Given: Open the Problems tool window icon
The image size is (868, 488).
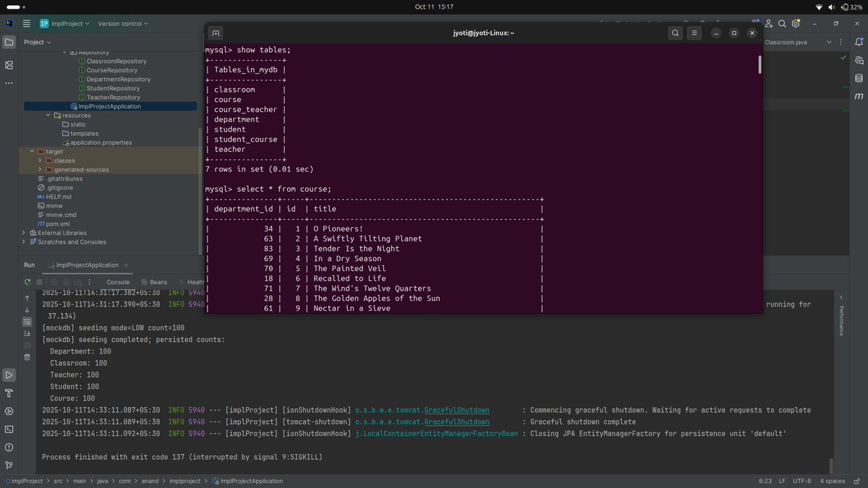Looking at the screenshot, I should point(9,447).
